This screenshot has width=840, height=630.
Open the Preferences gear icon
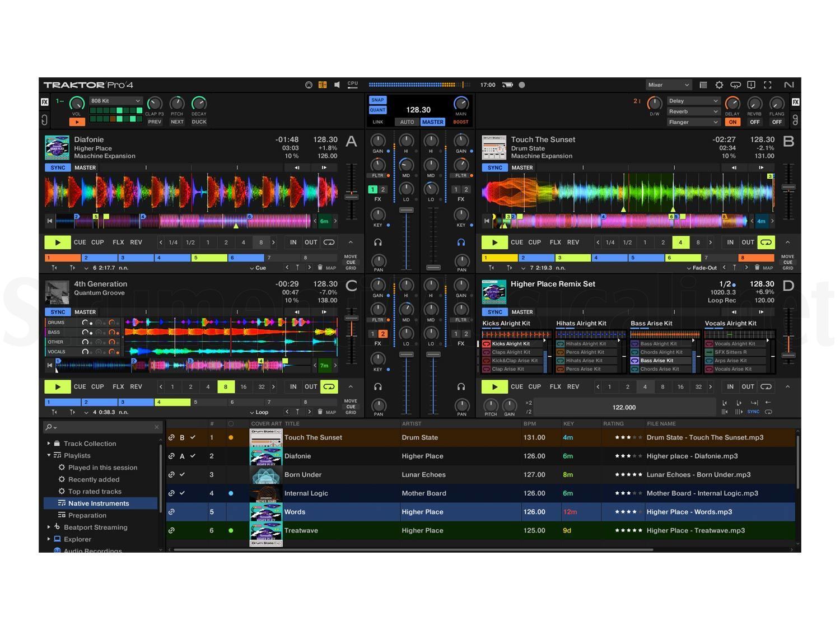[x=719, y=85]
